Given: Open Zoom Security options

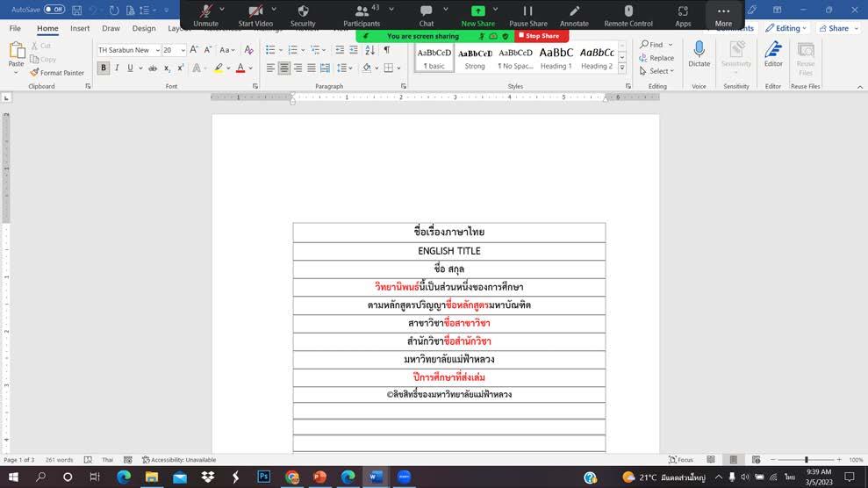Looking at the screenshot, I should pyautogui.click(x=303, y=16).
